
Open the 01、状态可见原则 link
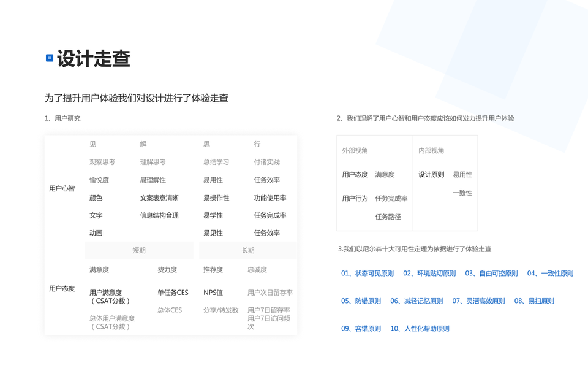coord(367,274)
